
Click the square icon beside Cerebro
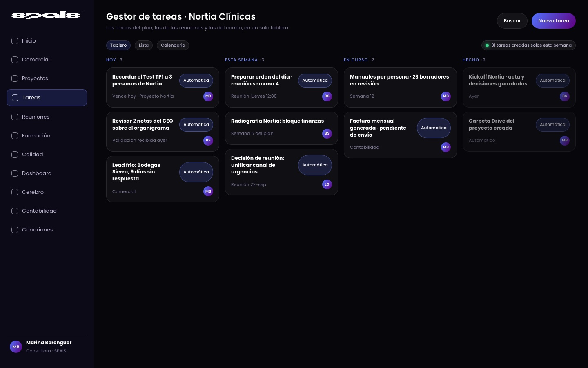15,192
